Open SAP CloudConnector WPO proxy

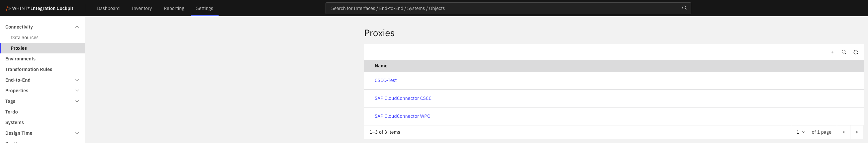tap(402, 116)
